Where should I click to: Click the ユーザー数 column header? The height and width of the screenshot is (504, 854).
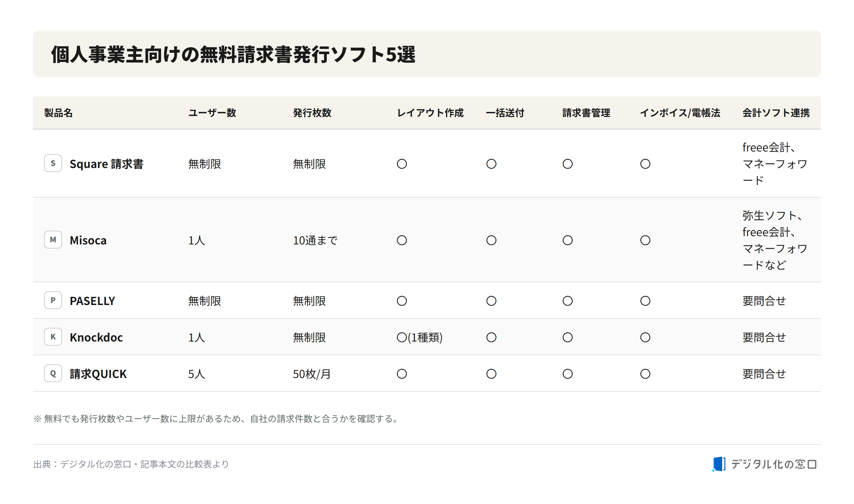click(x=212, y=113)
